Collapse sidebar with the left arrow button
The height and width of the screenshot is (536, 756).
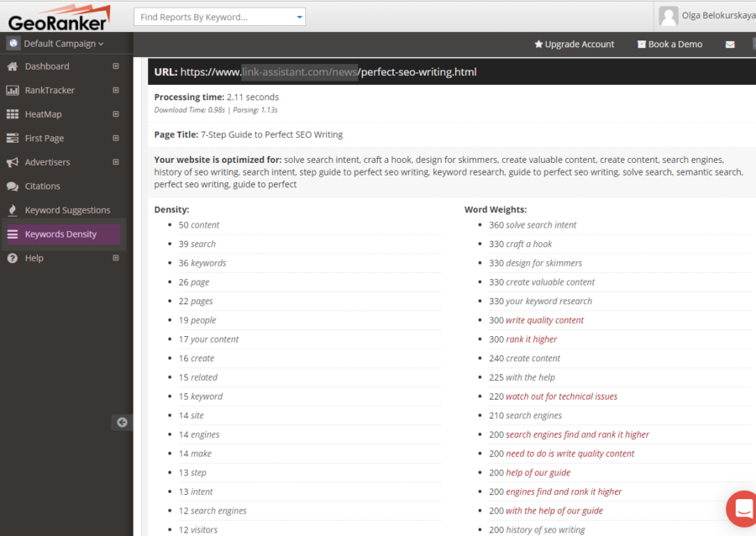(122, 423)
